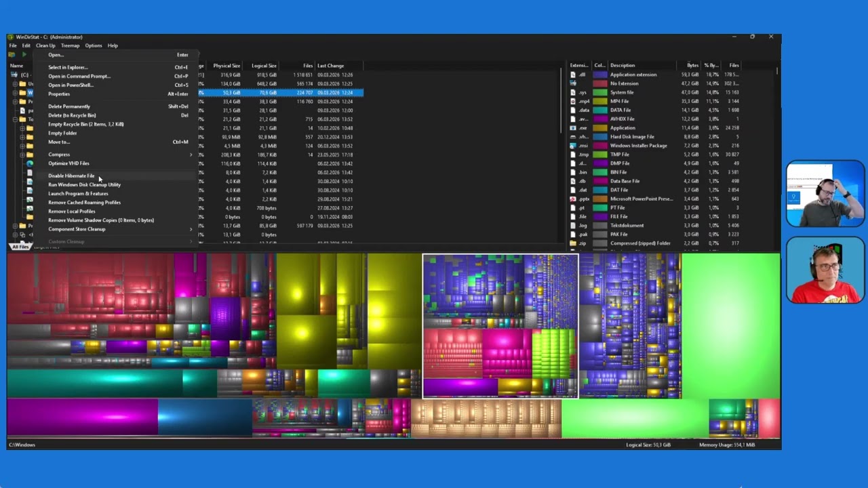Click the .log text document icon
This screenshot has height=488, width=868.
pos(573,226)
